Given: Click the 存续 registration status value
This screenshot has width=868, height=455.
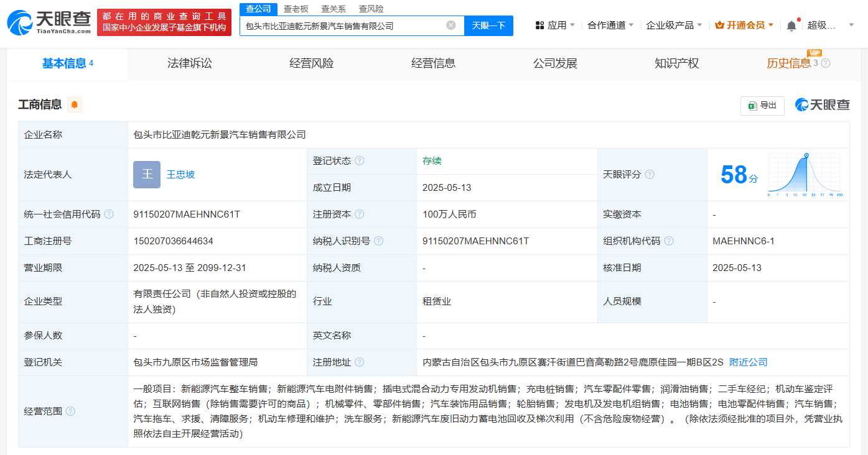Looking at the screenshot, I should (x=432, y=161).
